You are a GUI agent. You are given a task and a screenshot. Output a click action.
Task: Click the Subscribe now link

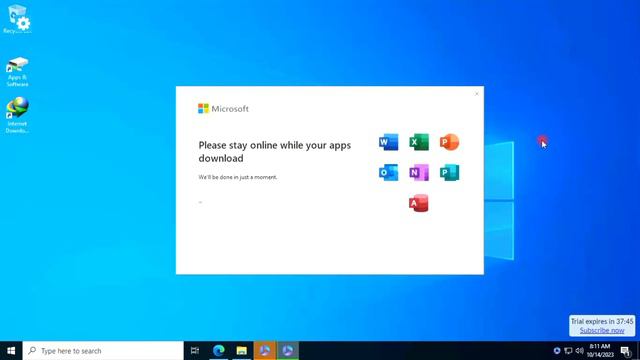coord(602,330)
